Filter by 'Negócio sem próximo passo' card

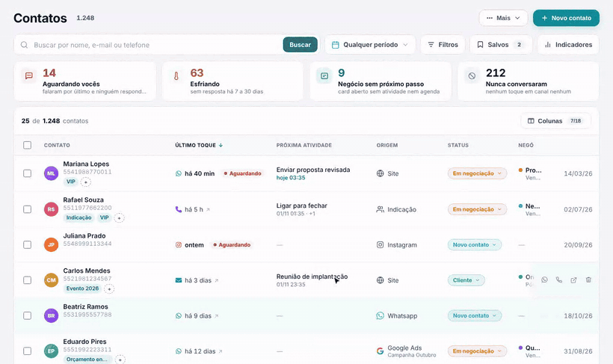381,81
